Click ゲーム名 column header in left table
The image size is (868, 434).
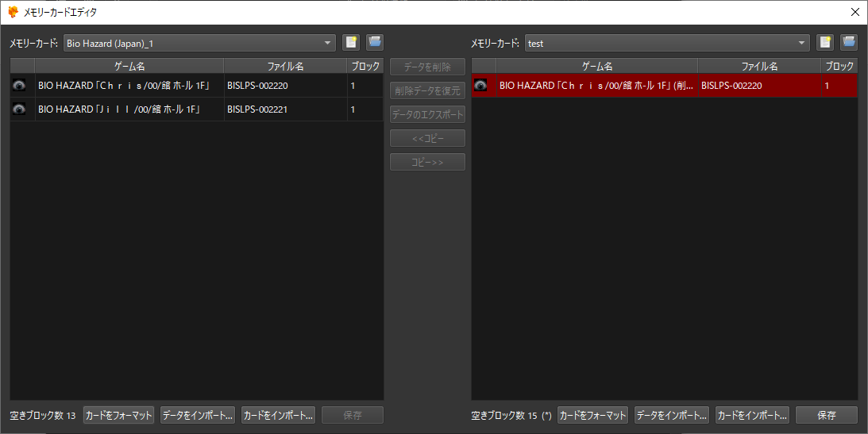click(129, 66)
